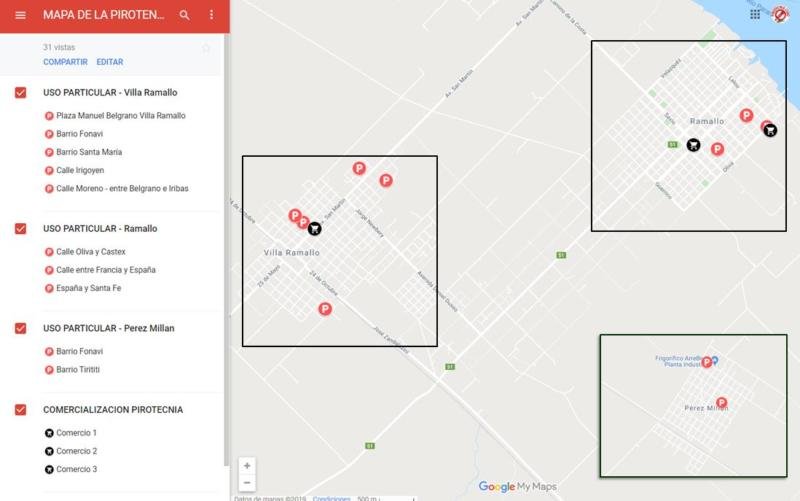Screen dimensions: 800x501
Task: Hide the COMERCIALIZACION PIROTECNIA layer
Action: tap(21, 410)
